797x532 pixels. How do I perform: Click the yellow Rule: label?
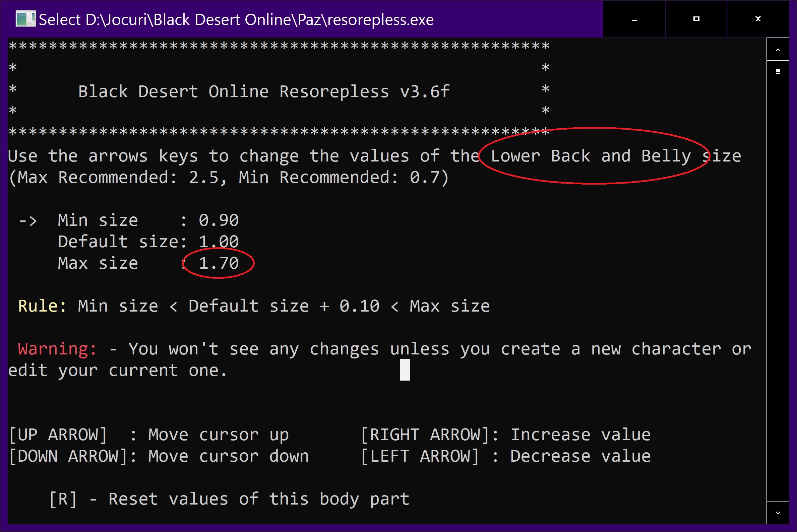42,306
